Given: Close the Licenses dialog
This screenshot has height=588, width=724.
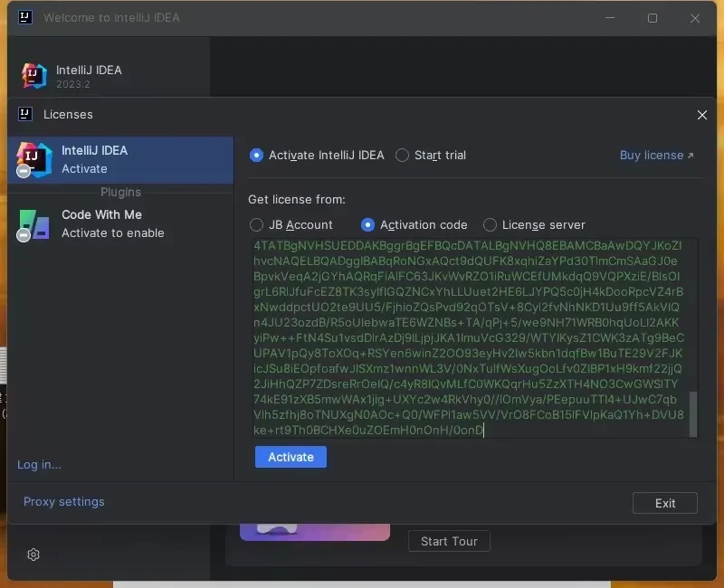Looking at the screenshot, I should (702, 115).
